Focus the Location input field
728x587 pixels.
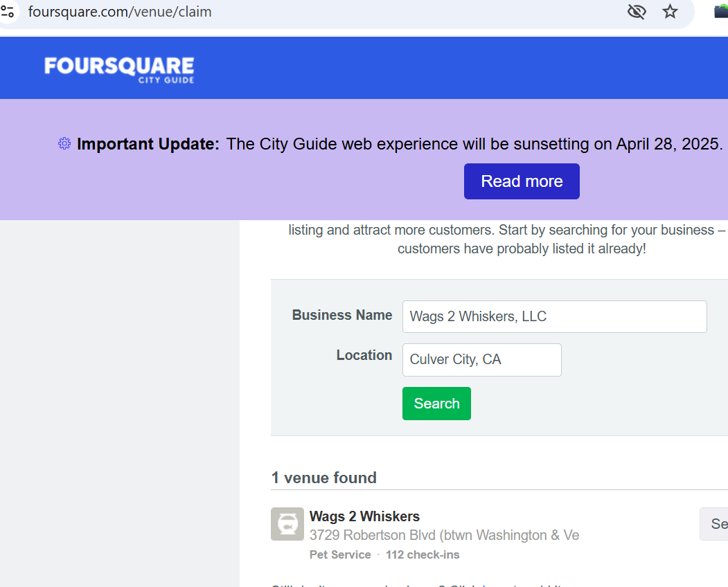tap(482, 360)
